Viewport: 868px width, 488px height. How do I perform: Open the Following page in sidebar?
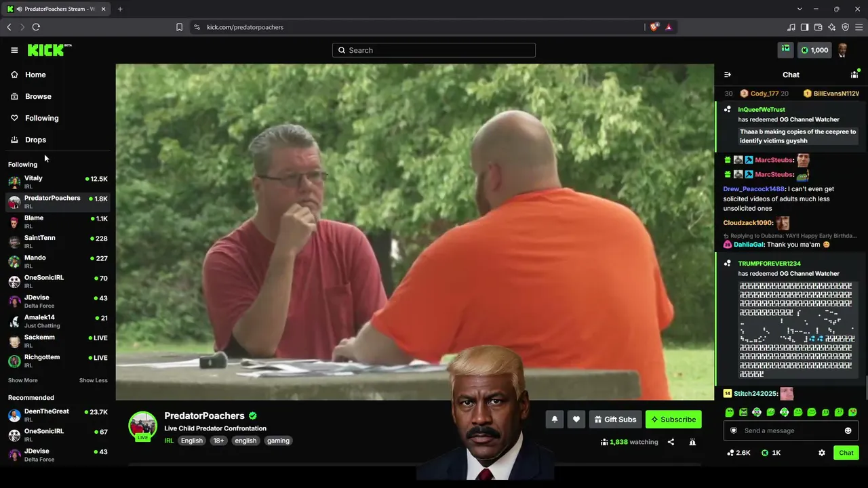[x=41, y=118]
